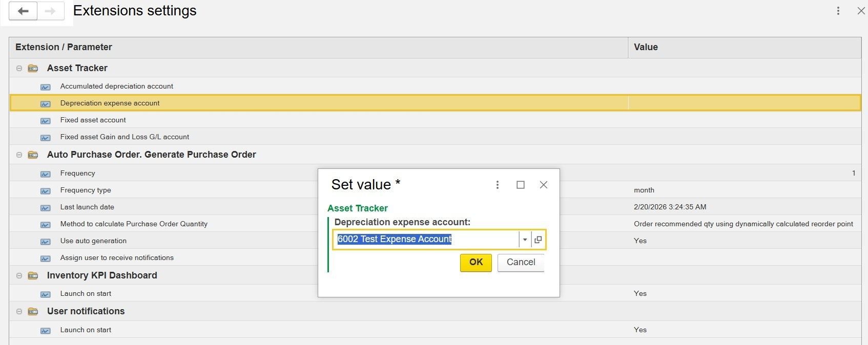Open the Depreciation expense account dropdown

[x=525, y=240]
